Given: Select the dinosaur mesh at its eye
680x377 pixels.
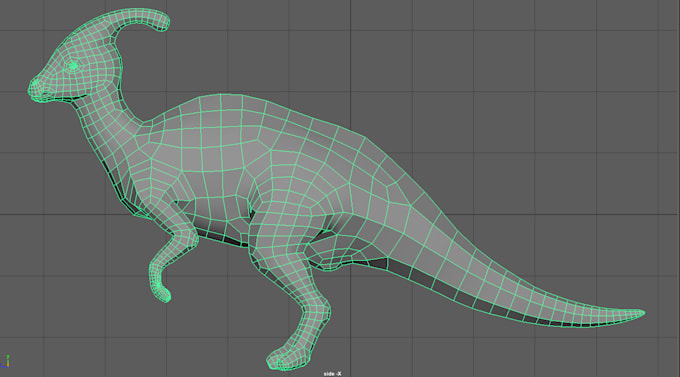Looking at the screenshot, I should pos(73,66).
